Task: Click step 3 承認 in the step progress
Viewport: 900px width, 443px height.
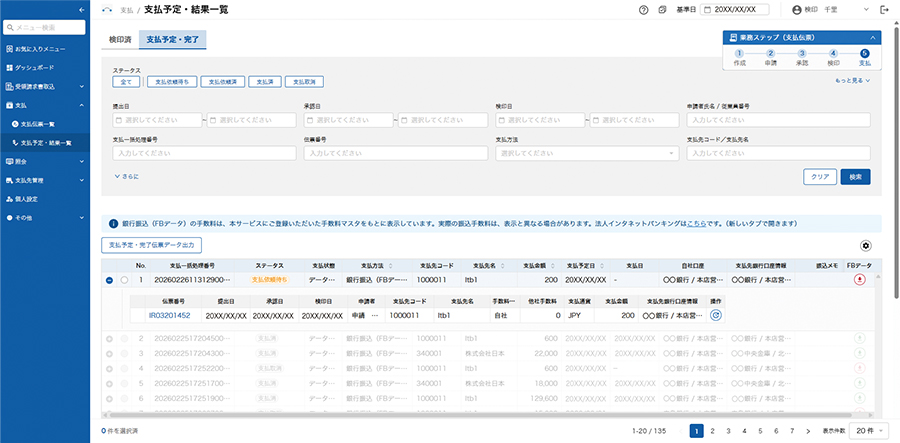Action: tap(802, 54)
